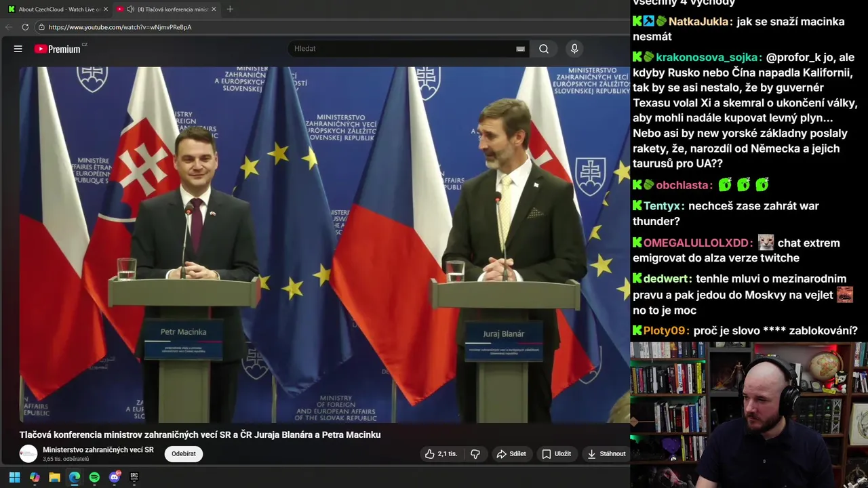Click the streamer webcam overlay
Viewport: 868px width, 488px height.
(x=749, y=415)
